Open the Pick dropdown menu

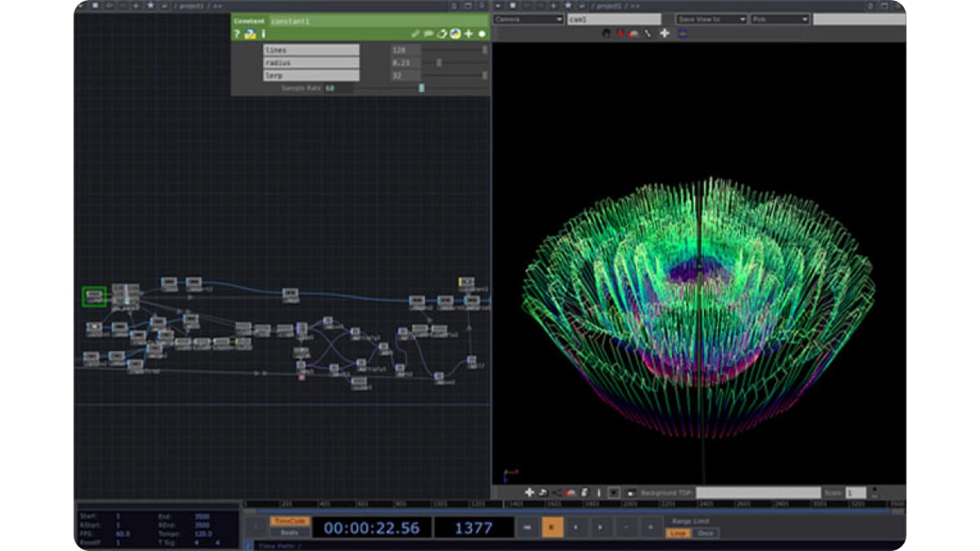click(780, 19)
